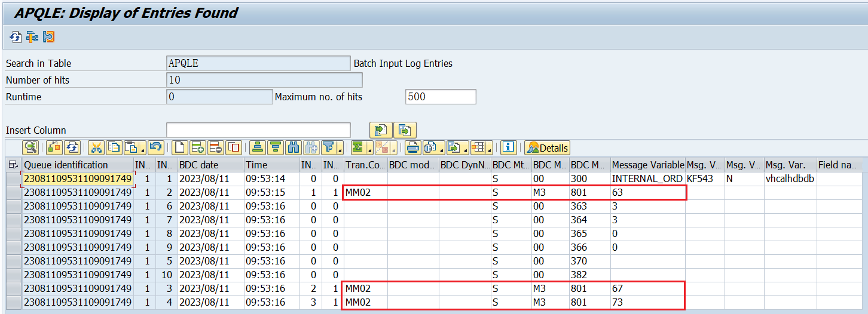The image size is (868, 314).
Task: Click the BDC message number 370 cell
Action: point(589,261)
